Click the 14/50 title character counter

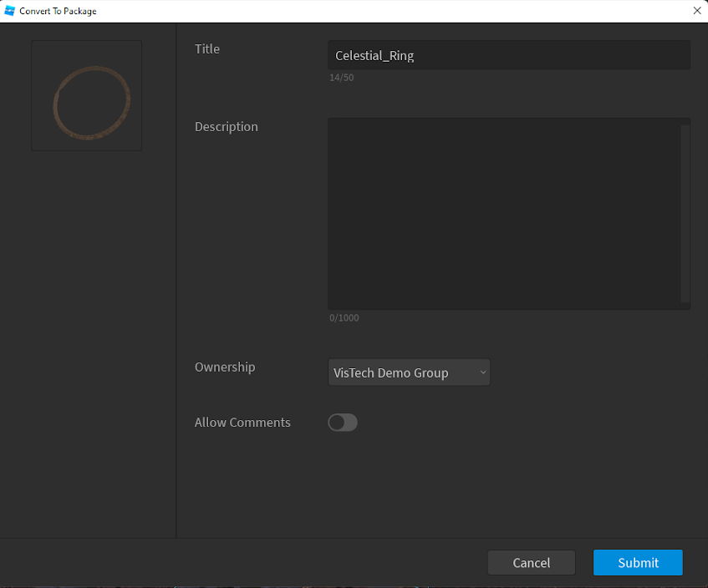coord(341,78)
